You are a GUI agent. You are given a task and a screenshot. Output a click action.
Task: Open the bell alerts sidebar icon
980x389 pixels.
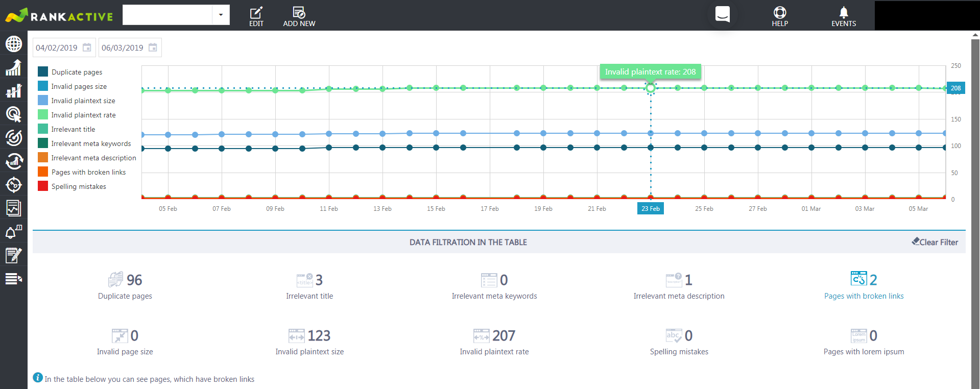pos(14,232)
